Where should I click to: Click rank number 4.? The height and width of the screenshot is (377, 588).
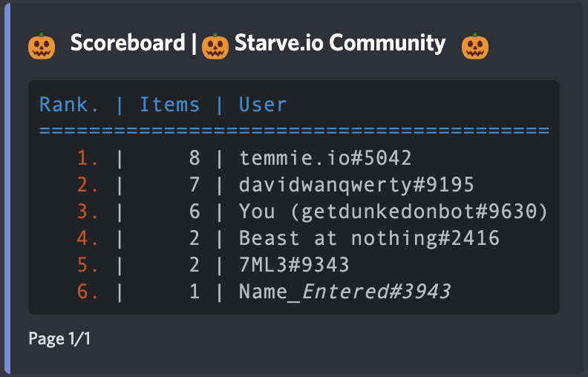coord(88,238)
